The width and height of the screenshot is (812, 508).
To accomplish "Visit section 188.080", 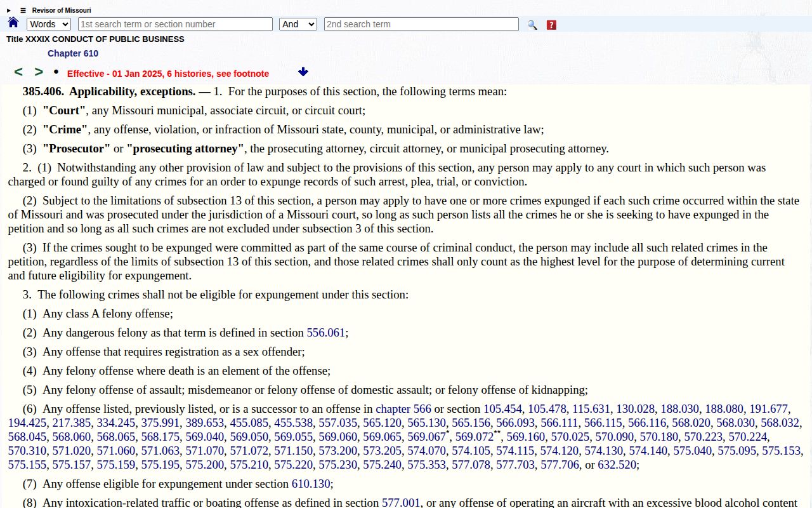I will 724,409.
